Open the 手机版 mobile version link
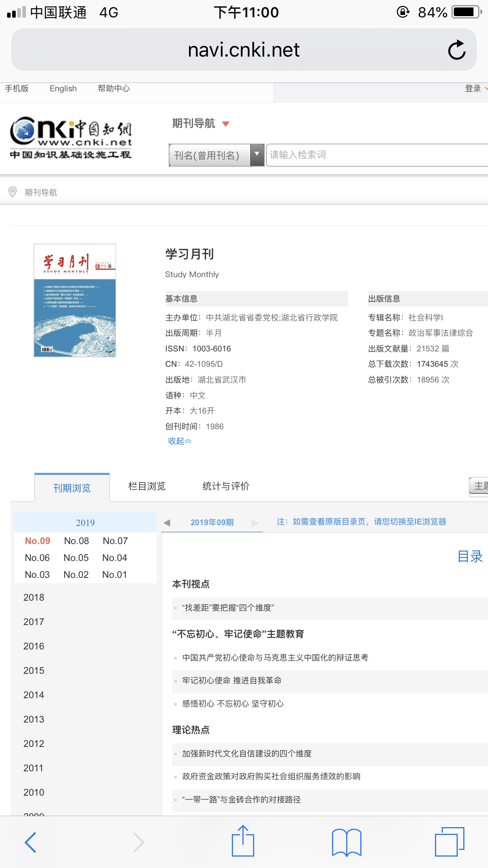 (17, 88)
